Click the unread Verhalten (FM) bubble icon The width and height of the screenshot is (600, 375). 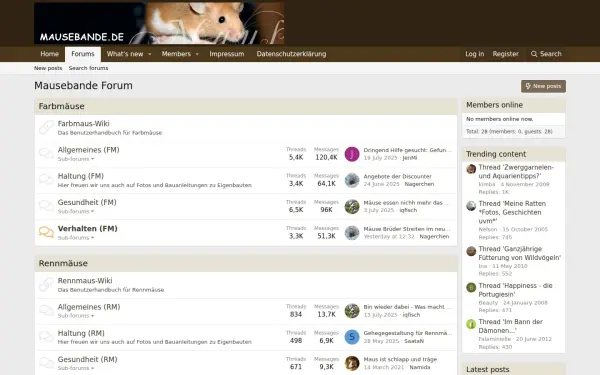[x=46, y=232]
